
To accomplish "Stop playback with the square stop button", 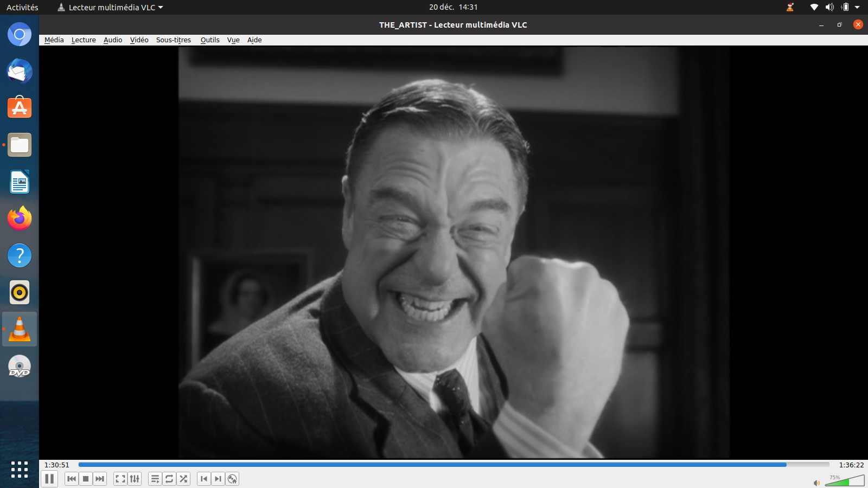I will pyautogui.click(x=86, y=479).
